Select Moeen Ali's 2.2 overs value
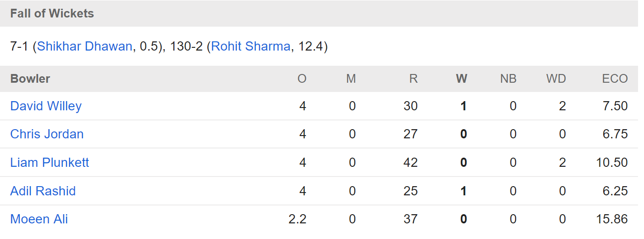The height and width of the screenshot is (239, 644). coord(297,219)
